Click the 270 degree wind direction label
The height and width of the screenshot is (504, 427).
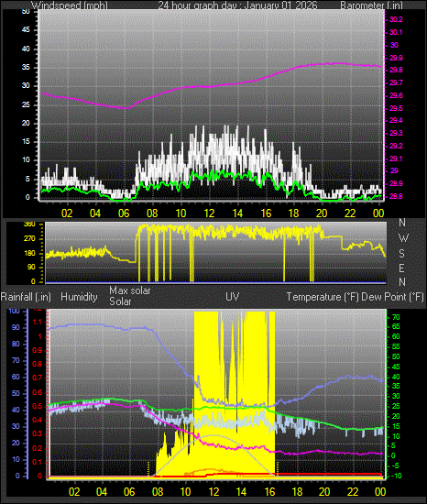point(29,239)
